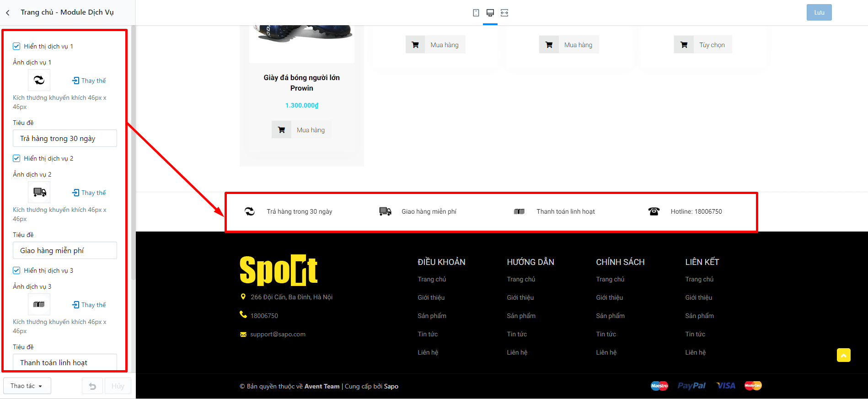Click the cart icon beside Tùy chọn
The height and width of the screenshot is (399, 868).
coord(684,45)
